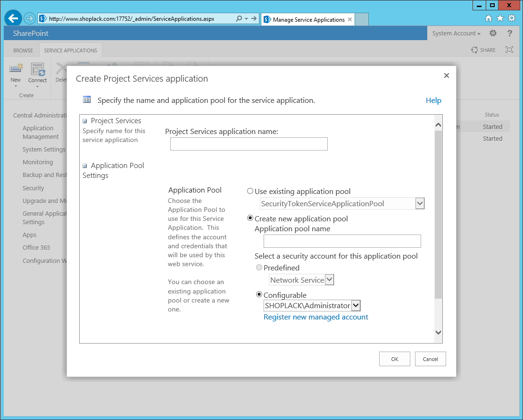Click the New service application ribbon icon
This screenshot has width=523, height=420.
click(x=16, y=68)
